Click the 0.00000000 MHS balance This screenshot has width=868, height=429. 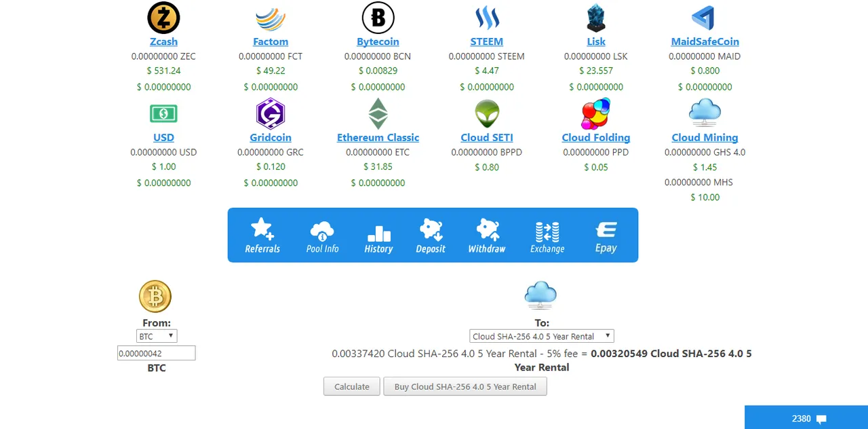(698, 182)
